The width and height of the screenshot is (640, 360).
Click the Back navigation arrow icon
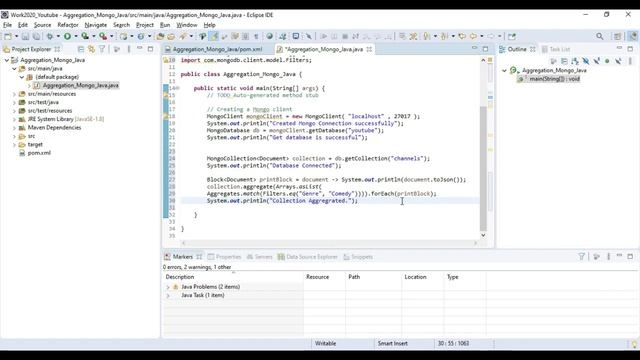tap(473, 36)
